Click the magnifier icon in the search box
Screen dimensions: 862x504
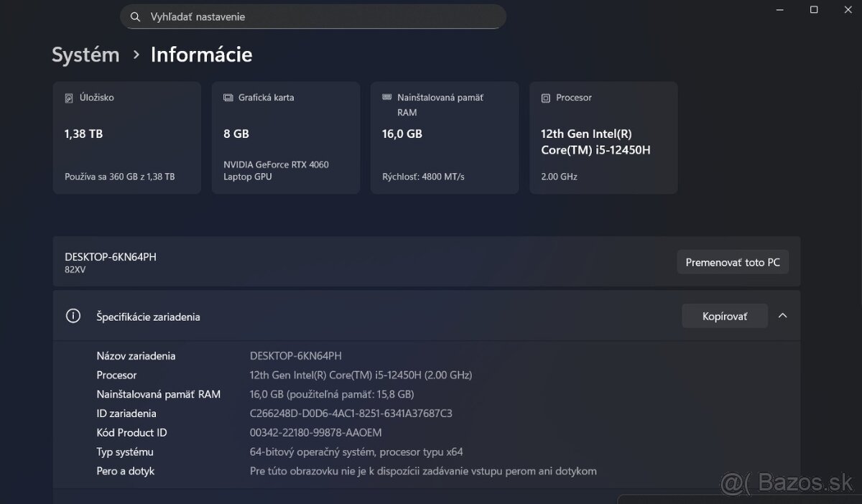click(135, 17)
